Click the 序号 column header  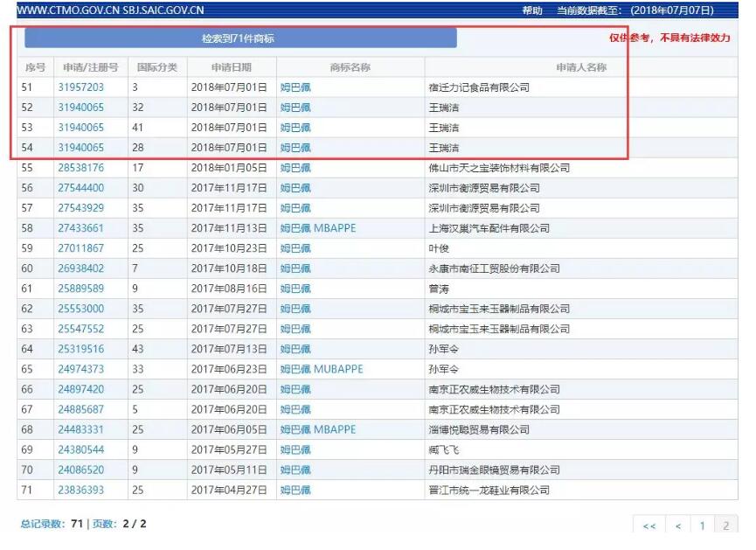[35, 67]
